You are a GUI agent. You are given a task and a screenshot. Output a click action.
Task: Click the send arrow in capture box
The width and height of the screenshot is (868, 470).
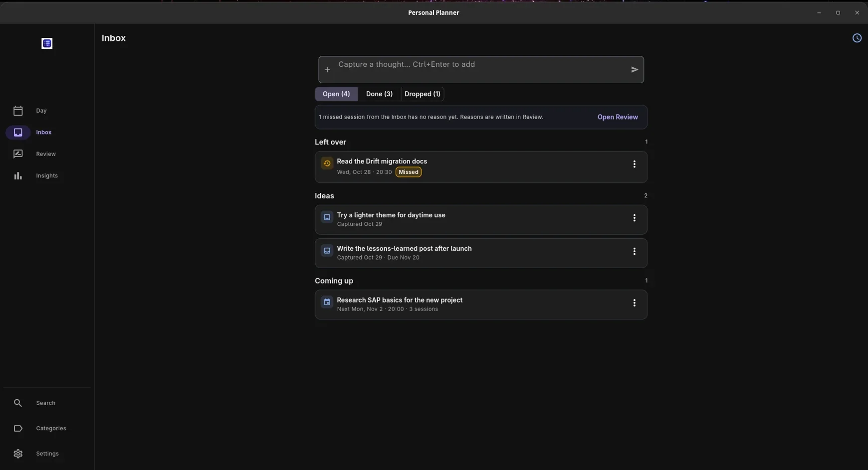coord(635,70)
